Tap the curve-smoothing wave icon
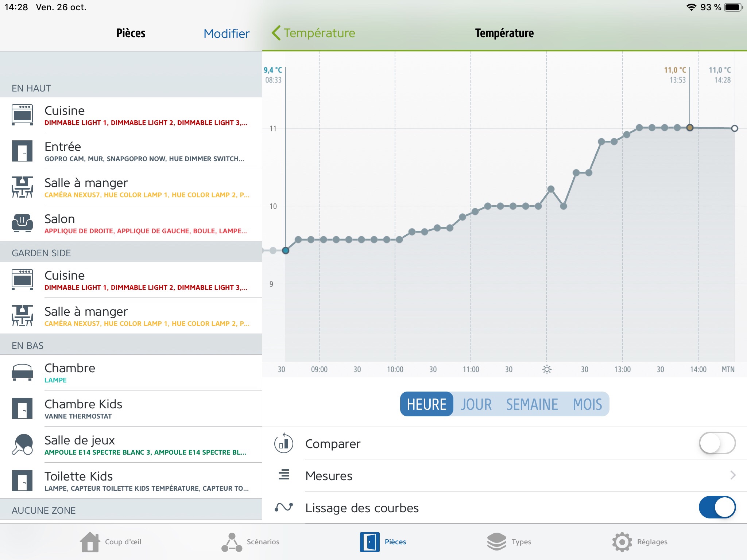The width and height of the screenshot is (747, 560). [284, 507]
